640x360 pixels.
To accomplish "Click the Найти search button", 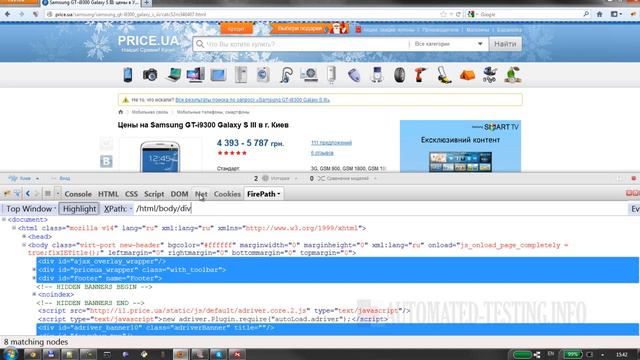I will point(505,44).
